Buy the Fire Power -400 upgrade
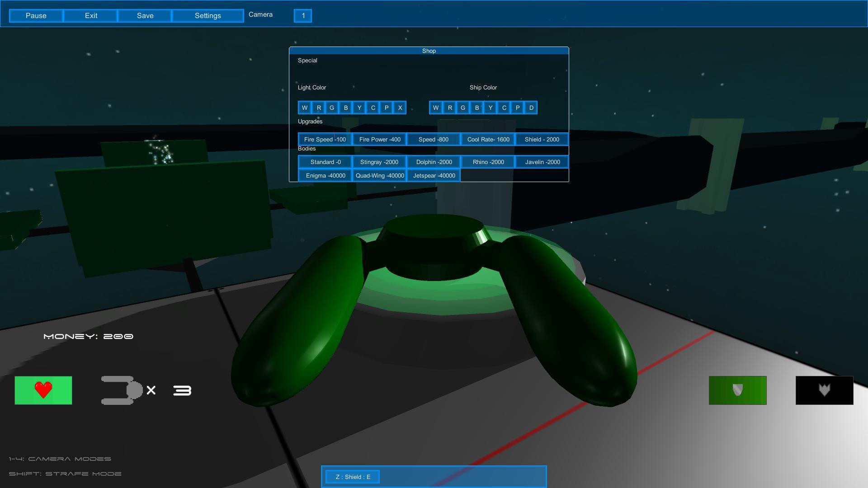The image size is (868, 488). coord(380,139)
